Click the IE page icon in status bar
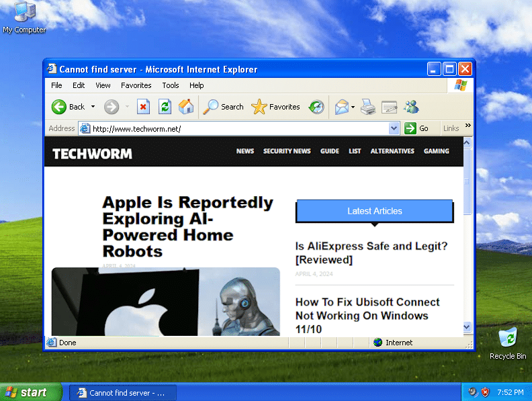This screenshot has width=532, height=401. click(x=51, y=343)
